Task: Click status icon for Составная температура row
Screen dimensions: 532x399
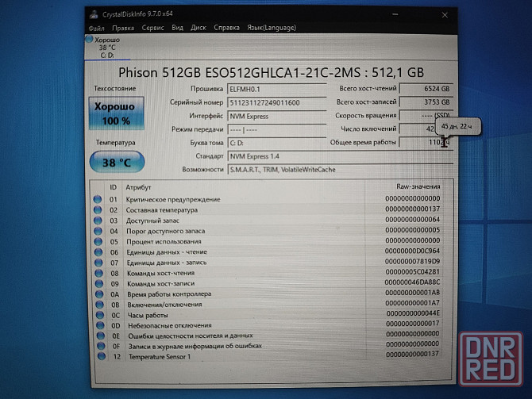Action: (98, 210)
